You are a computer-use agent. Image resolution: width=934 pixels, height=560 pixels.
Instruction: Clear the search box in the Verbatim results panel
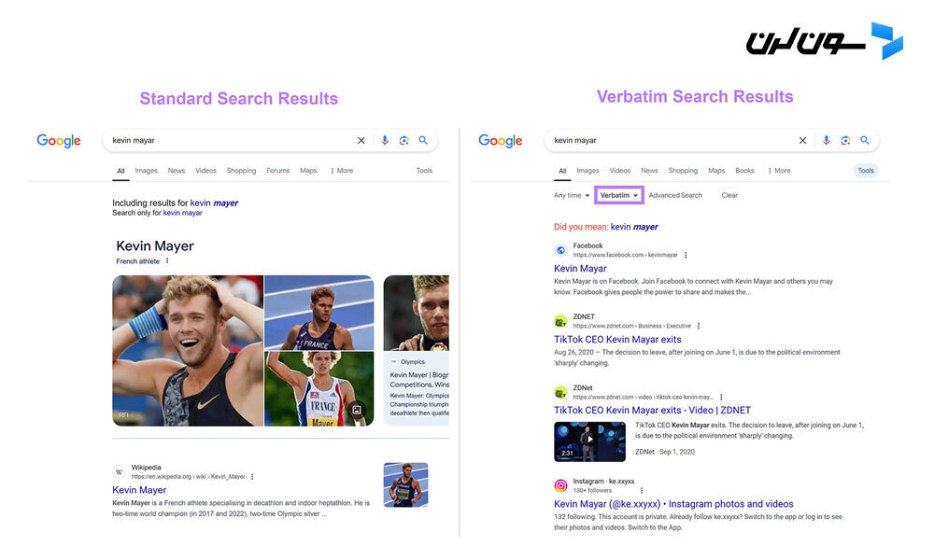802,140
